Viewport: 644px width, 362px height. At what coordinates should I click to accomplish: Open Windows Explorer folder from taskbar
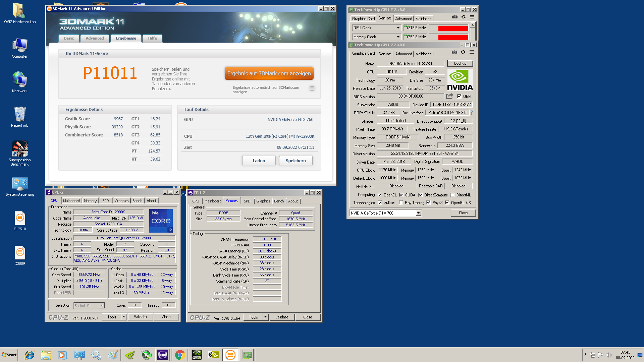(x=46, y=355)
